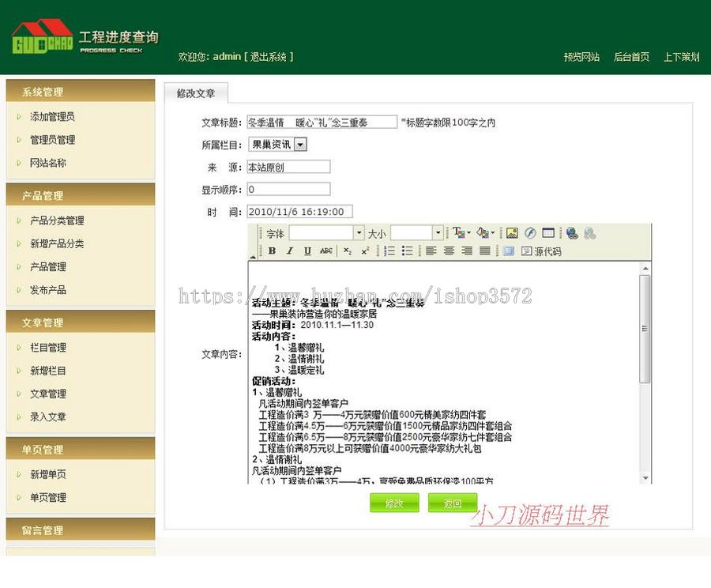711x588 pixels.
Task: Click the editor scrollbar thumb
Action: (x=645, y=329)
